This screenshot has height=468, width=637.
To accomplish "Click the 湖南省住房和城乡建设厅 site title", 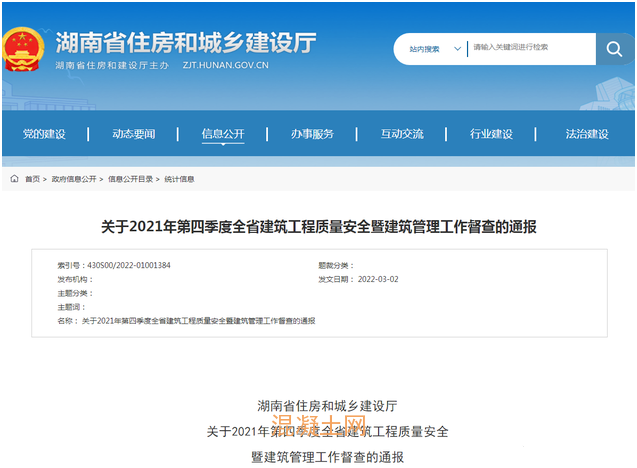I will [185, 42].
